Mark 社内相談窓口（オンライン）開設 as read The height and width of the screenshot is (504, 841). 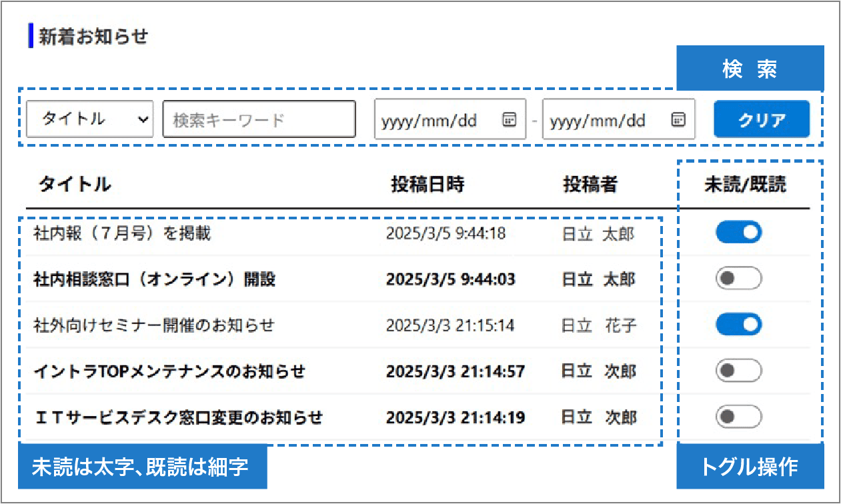738,278
